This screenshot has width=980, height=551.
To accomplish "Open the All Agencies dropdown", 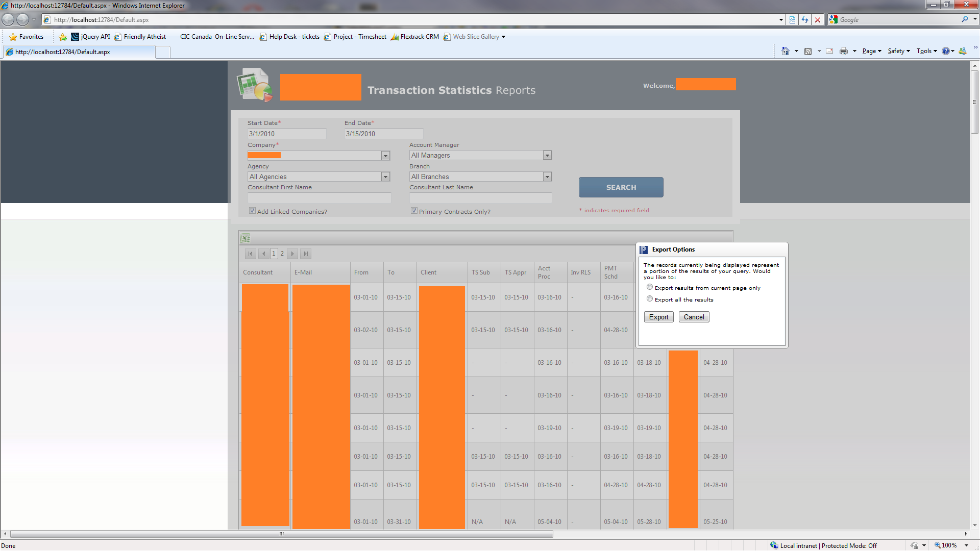I will point(385,177).
